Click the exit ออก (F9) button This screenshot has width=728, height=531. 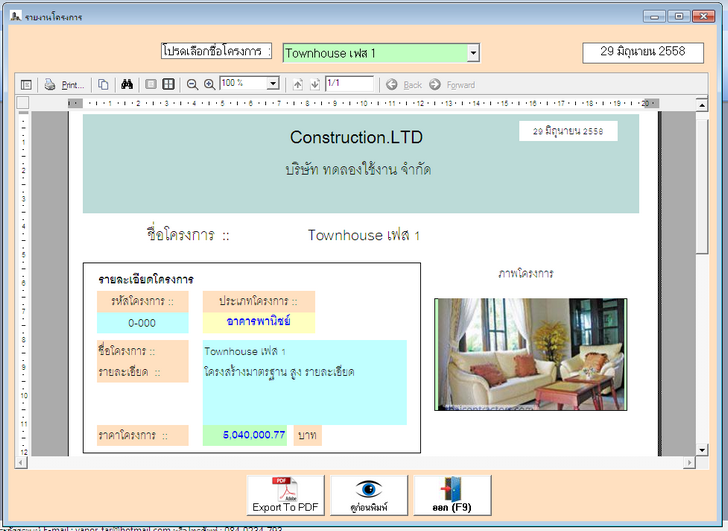[452, 495]
